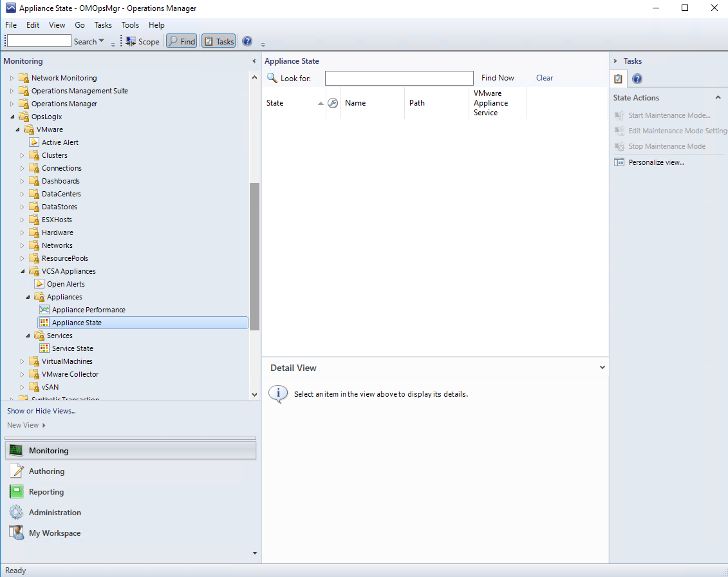
Task: Click the Tasks pane help icon
Action: click(637, 79)
